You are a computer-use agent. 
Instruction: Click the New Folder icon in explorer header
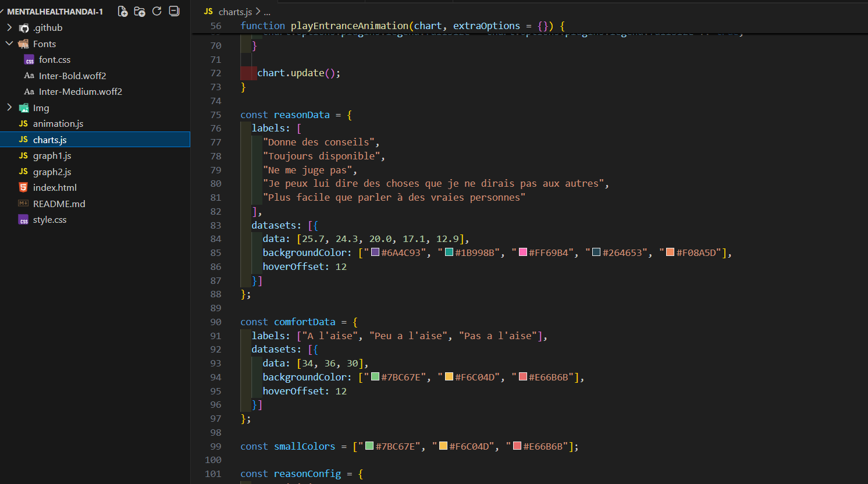pos(140,11)
